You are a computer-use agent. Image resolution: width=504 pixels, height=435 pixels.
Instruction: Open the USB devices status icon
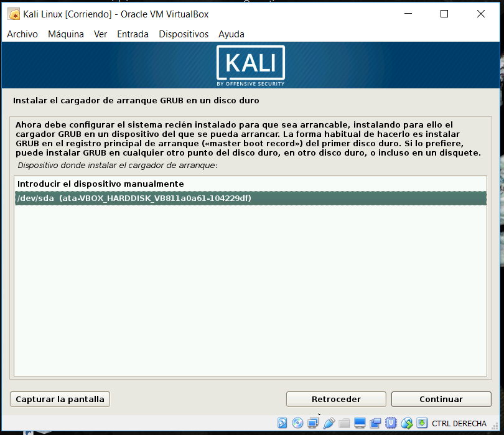[x=329, y=423]
